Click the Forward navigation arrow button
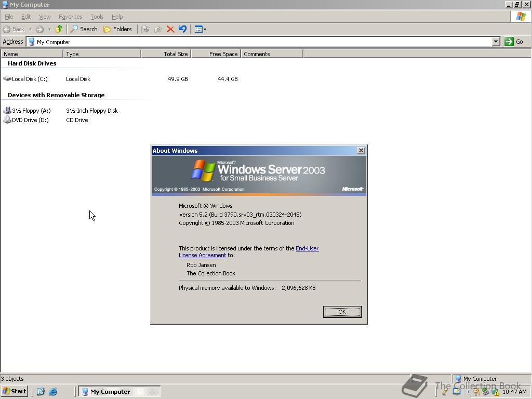This screenshot has width=532, height=399. coord(39,29)
